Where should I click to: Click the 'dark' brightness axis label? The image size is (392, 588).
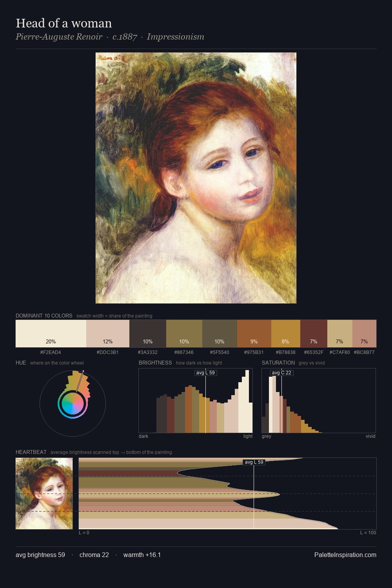click(143, 436)
